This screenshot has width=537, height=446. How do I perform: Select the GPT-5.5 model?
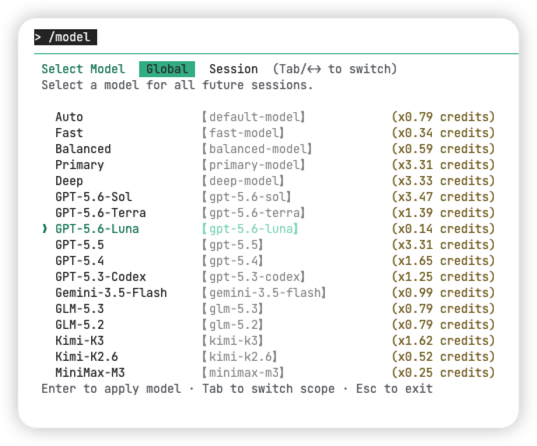point(268,245)
